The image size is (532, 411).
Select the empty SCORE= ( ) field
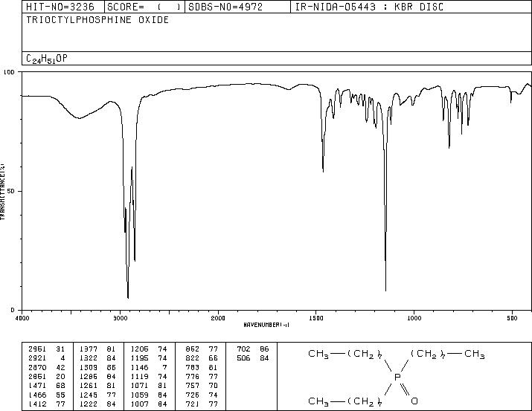point(144,7)
